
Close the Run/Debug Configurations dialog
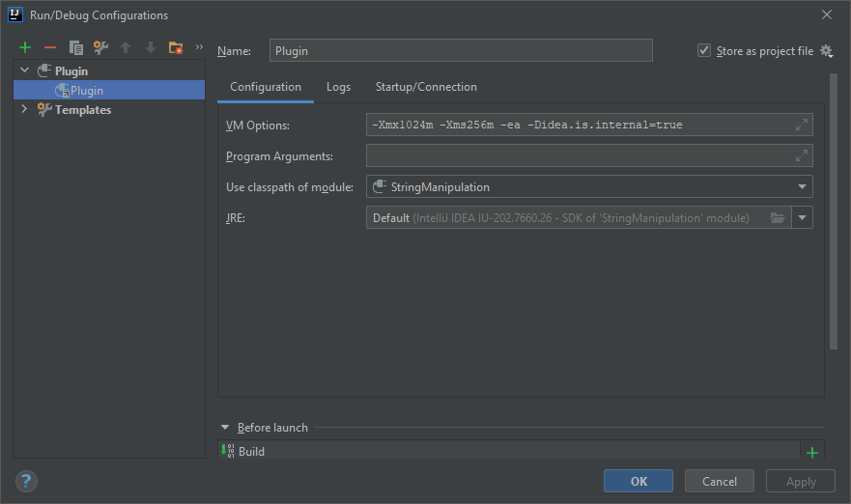827,14
